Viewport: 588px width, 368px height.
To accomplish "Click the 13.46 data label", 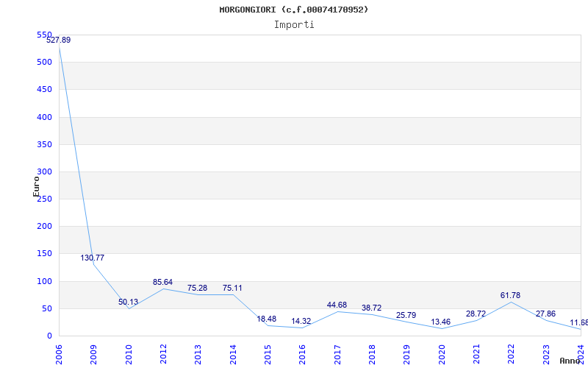I will [440, 322].
